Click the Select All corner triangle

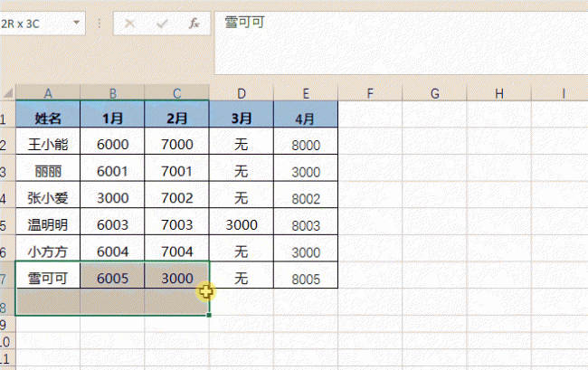pyautogui.click(x=8, y=92)
